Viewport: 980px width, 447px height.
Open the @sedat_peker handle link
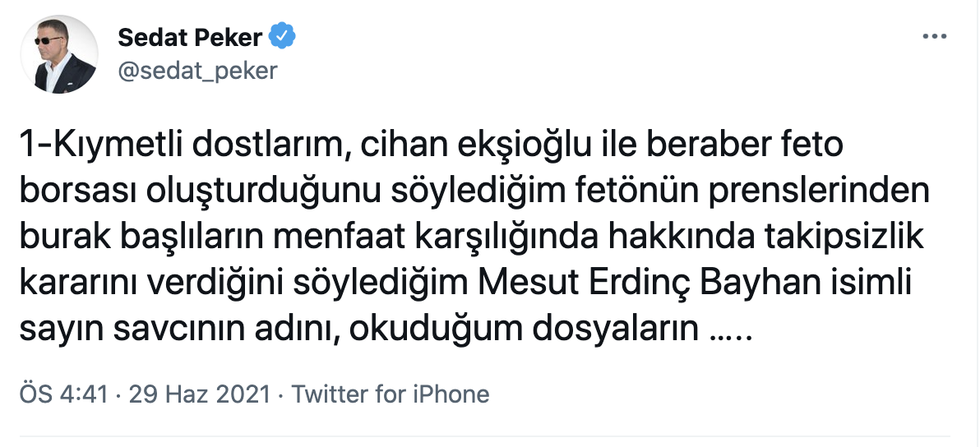click(x=197, y=71)
